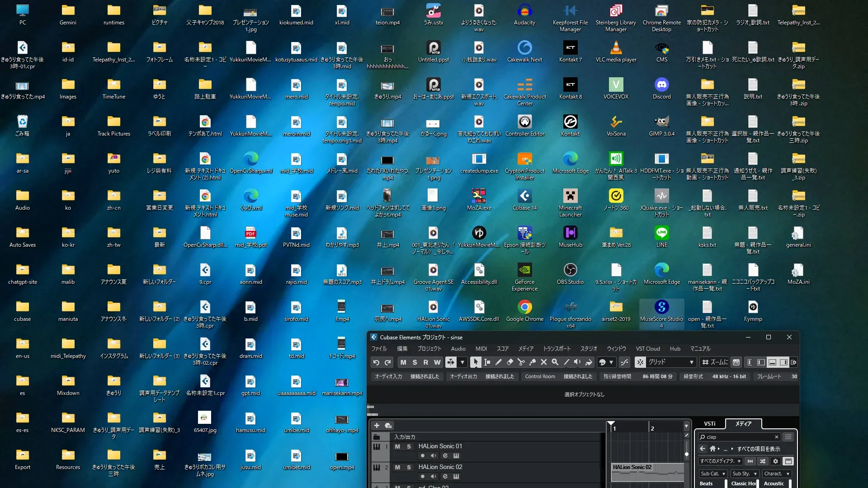The width and height of the screenshot is (868, 488).
Task: Clear the clap search field
Action: pos(776,437)
